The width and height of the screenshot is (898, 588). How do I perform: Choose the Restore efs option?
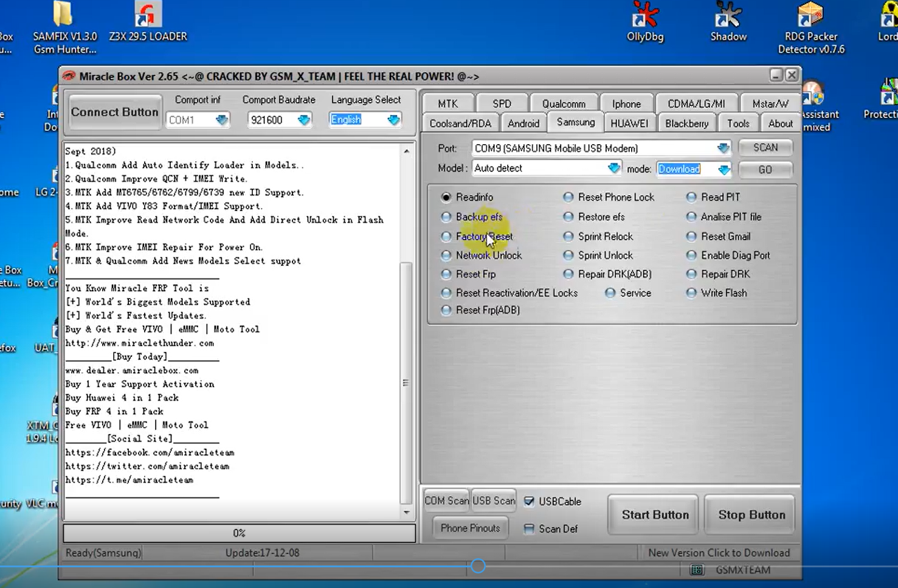568,216
